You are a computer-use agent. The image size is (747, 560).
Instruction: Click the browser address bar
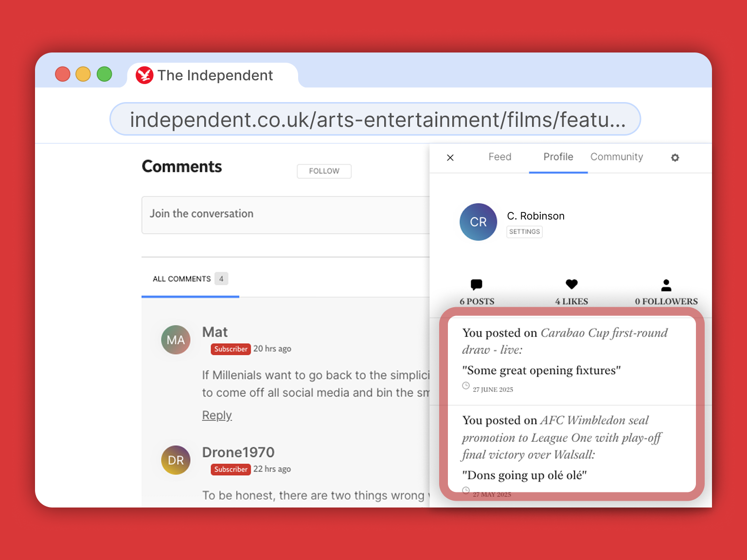tap(375, 119)
